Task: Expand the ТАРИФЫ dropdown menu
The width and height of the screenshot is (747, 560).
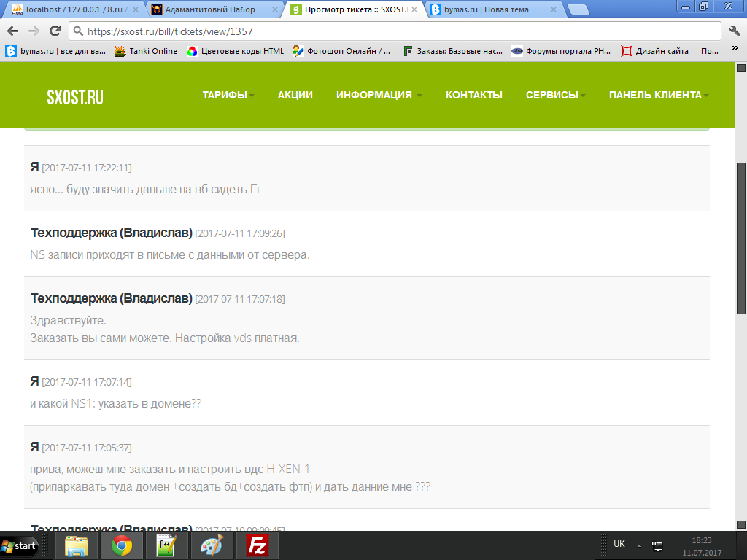Action: coord(228,95)
